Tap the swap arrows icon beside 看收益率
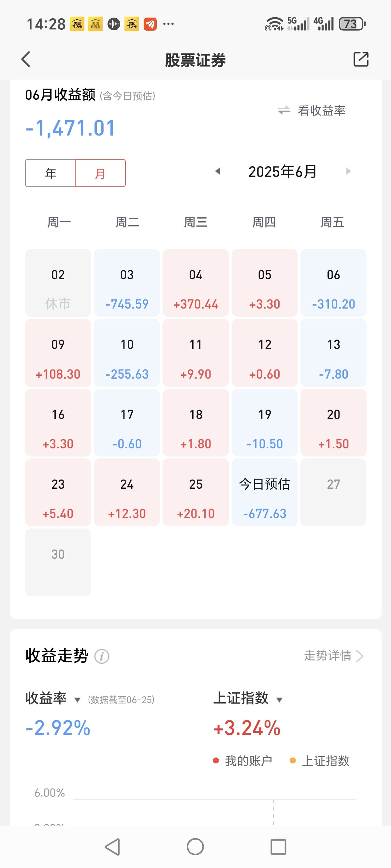 point(284,110)
